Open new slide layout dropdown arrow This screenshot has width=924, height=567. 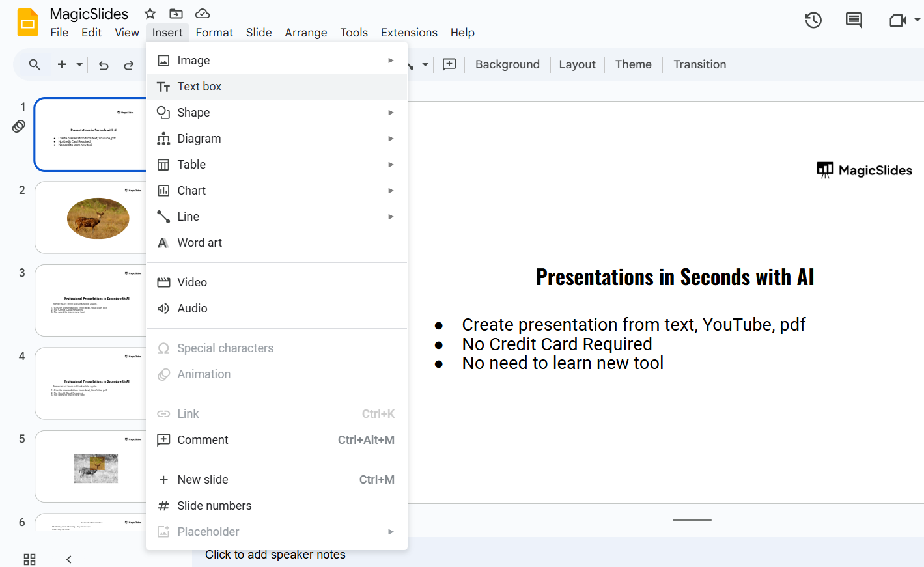[x=79, y=65]
